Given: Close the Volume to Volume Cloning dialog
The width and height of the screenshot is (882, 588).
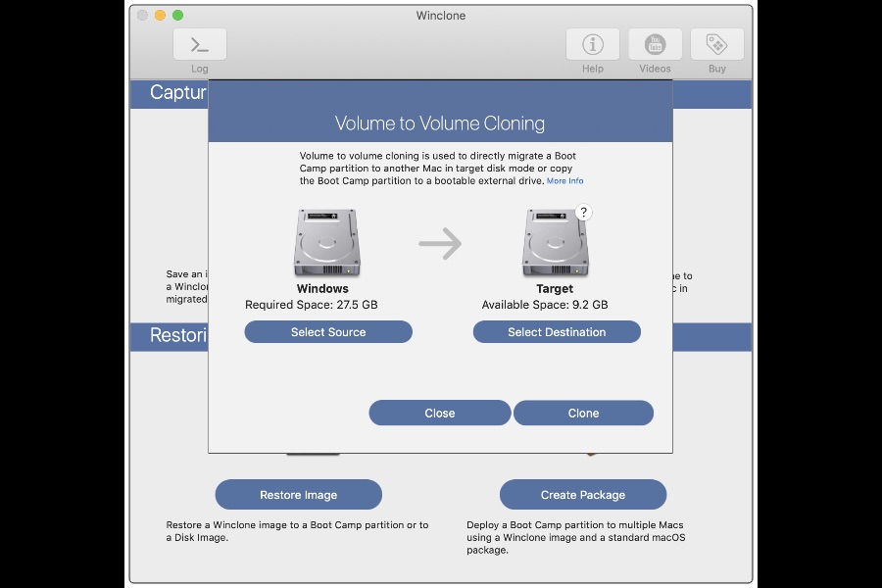Looking at the screenshot, I should 440,413.
